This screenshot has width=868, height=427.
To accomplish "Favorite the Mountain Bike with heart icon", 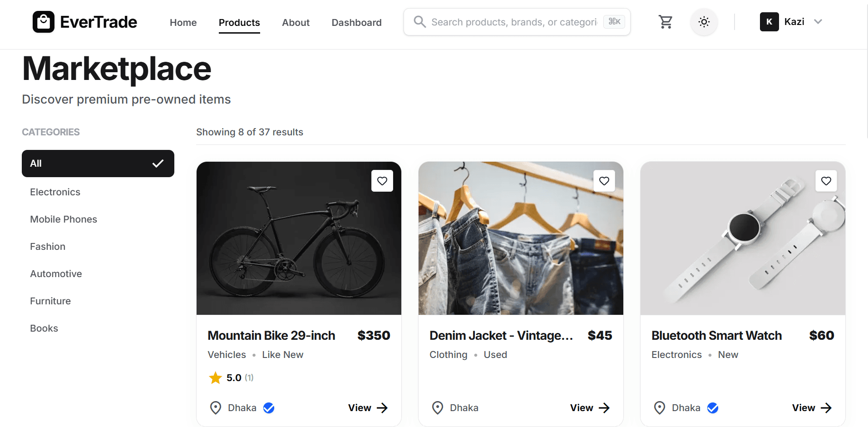I will [382, 181].
